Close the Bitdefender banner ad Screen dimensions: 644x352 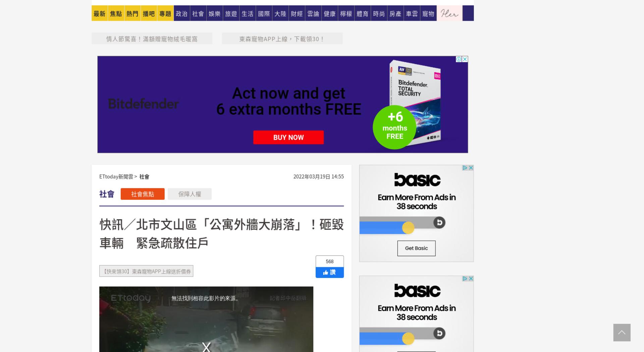point(465,59)
